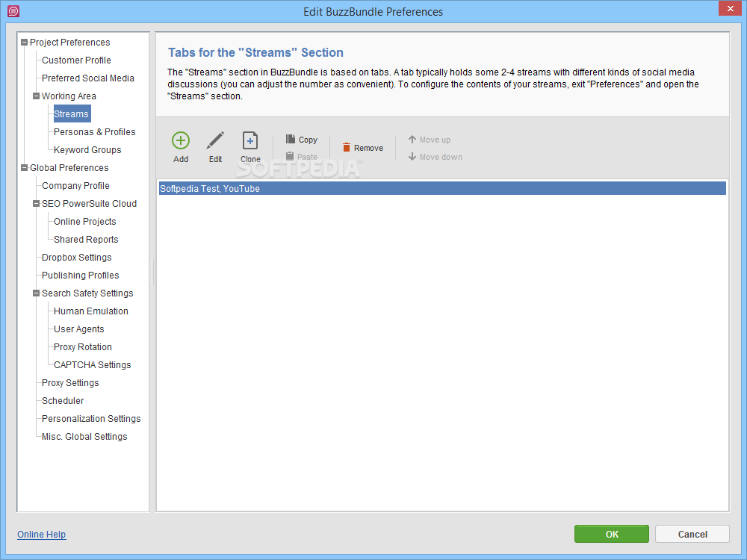The image size is (747, 560).
Task: Select Preferred Social Media in tree
Action: (88, 78)
